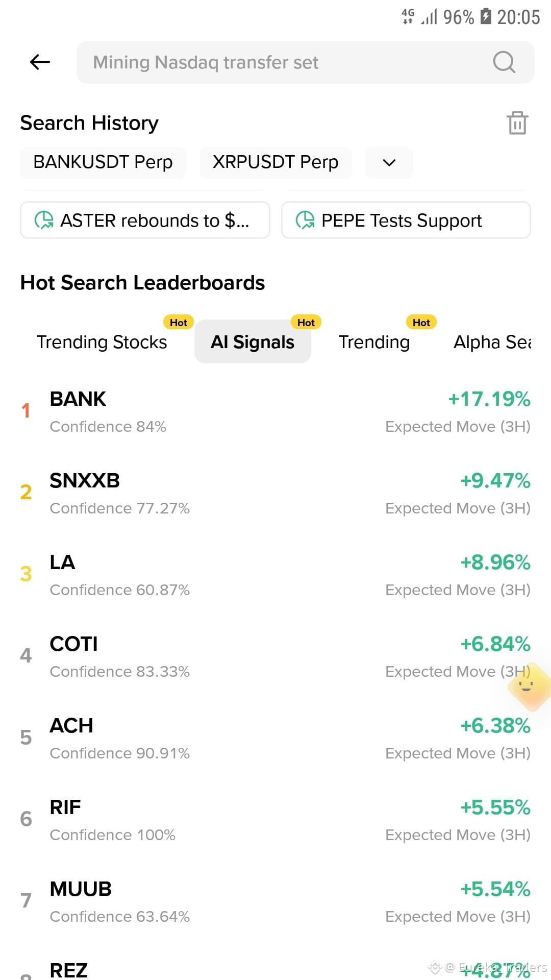
Task: Tap the yellow smiley assistant icon
Action: [529, 687]
